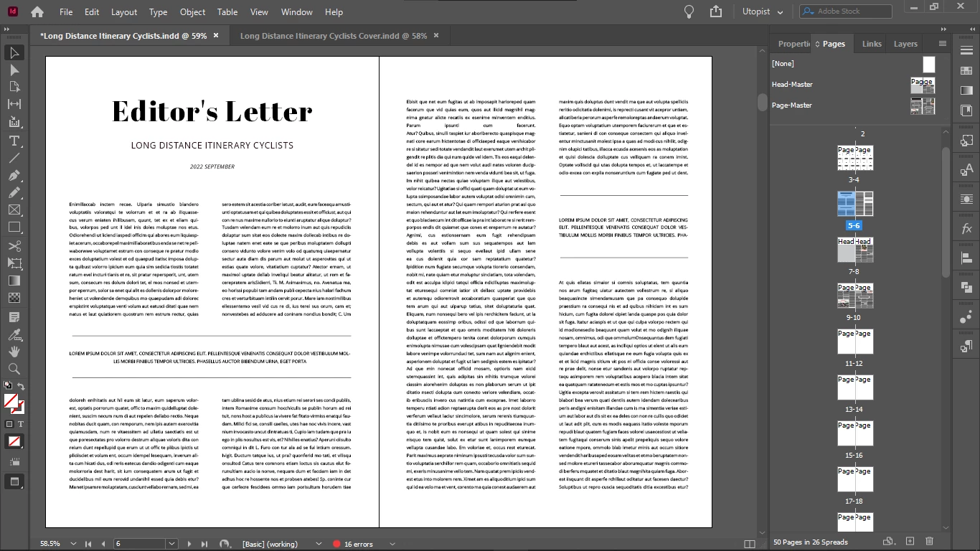
Task: Open the preflight profile dropdown
Action: (x=319, y=545)
